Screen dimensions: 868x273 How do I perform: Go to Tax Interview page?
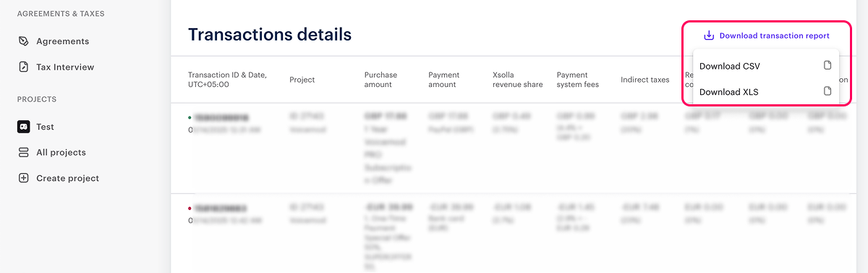coord(65,67)
